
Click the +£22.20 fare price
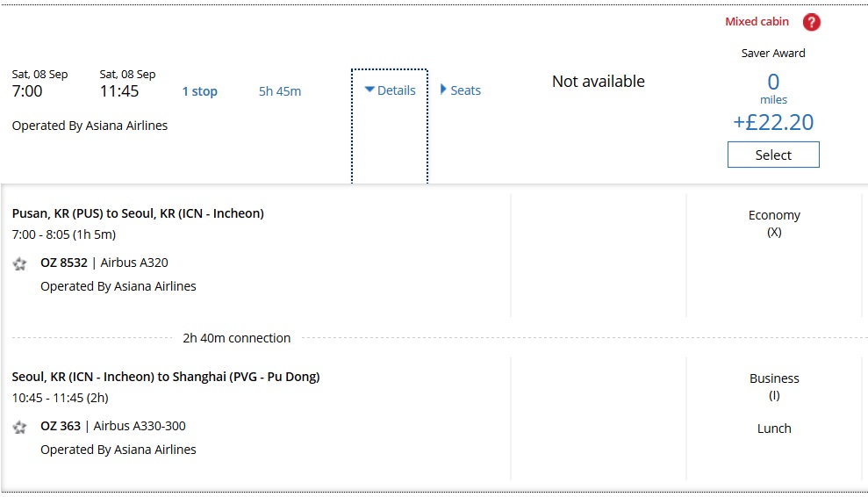click(773, 122)
